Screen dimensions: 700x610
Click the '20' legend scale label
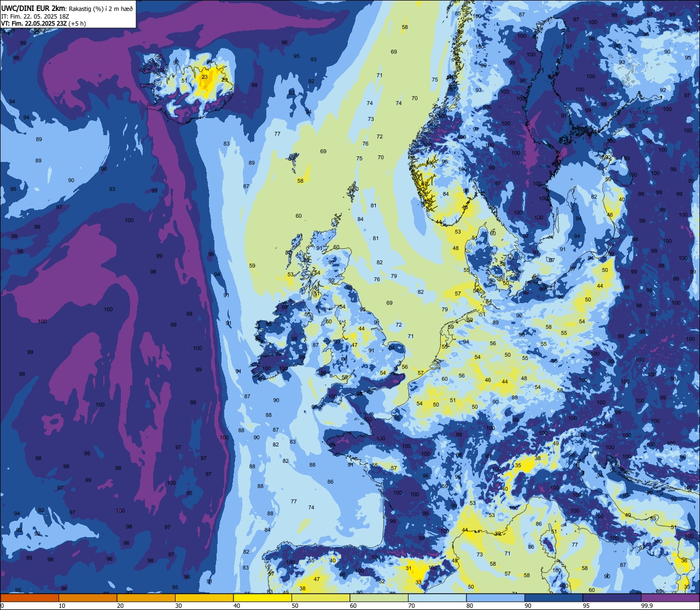click(120, 606)
